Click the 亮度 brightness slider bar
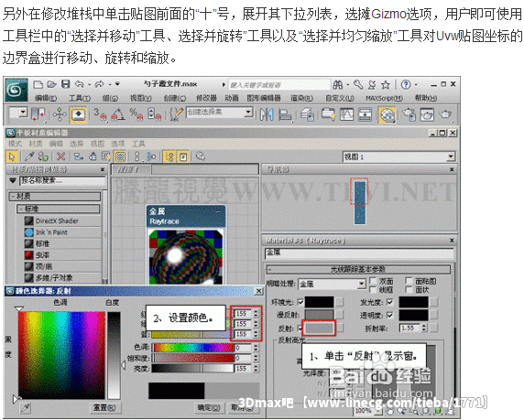Viewport: 524px width, 420px height. tap(192, 368)
